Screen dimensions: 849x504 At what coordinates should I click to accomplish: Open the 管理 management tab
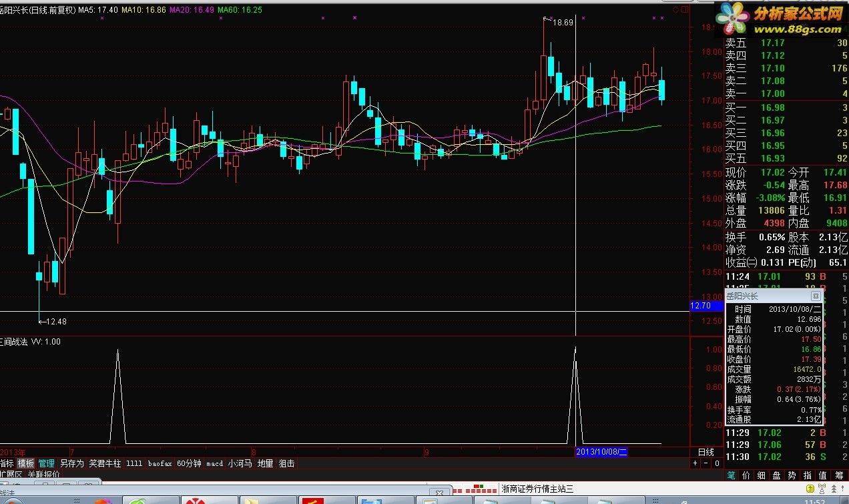(x=47, y=463)
